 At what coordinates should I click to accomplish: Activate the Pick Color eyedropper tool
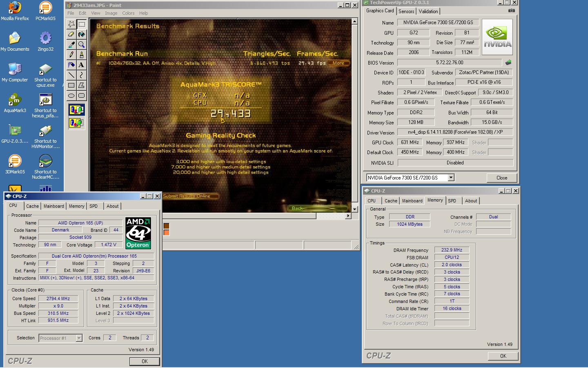click(x=71, y=45)
